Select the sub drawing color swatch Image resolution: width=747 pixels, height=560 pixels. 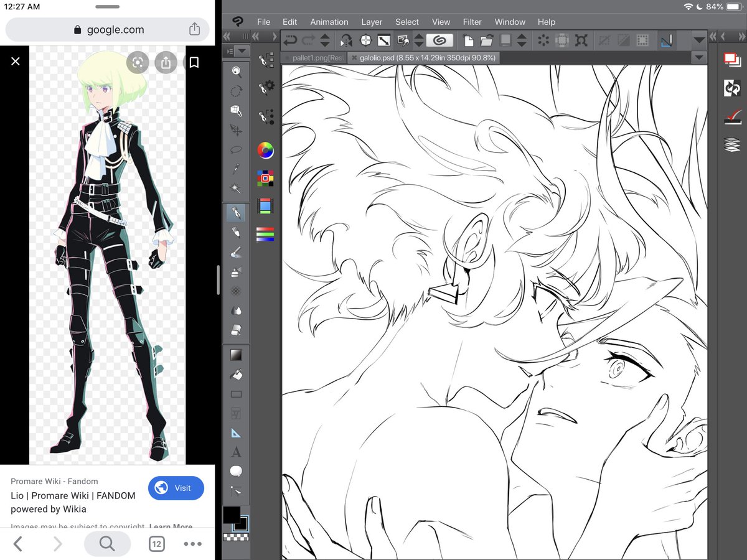(x=241, y=523)
